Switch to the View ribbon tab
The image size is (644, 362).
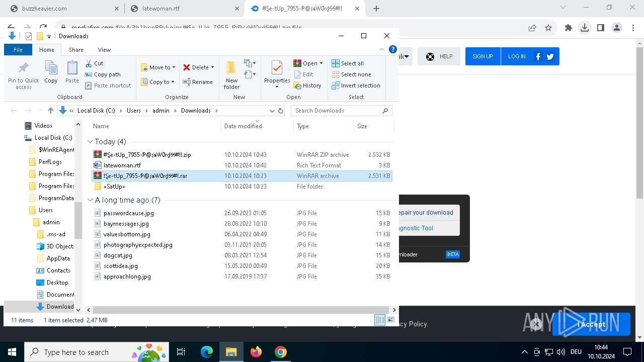tap(104, 50)
